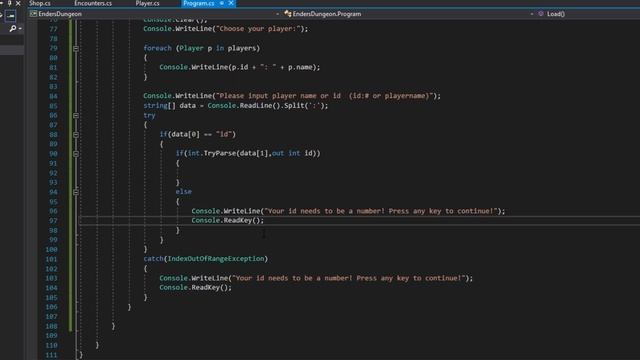Collapse the foreach block at line 79

pos(76,48)
